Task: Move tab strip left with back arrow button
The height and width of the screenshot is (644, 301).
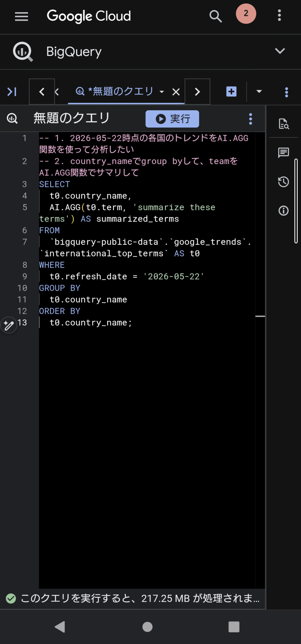Action: tap(42, 92)
